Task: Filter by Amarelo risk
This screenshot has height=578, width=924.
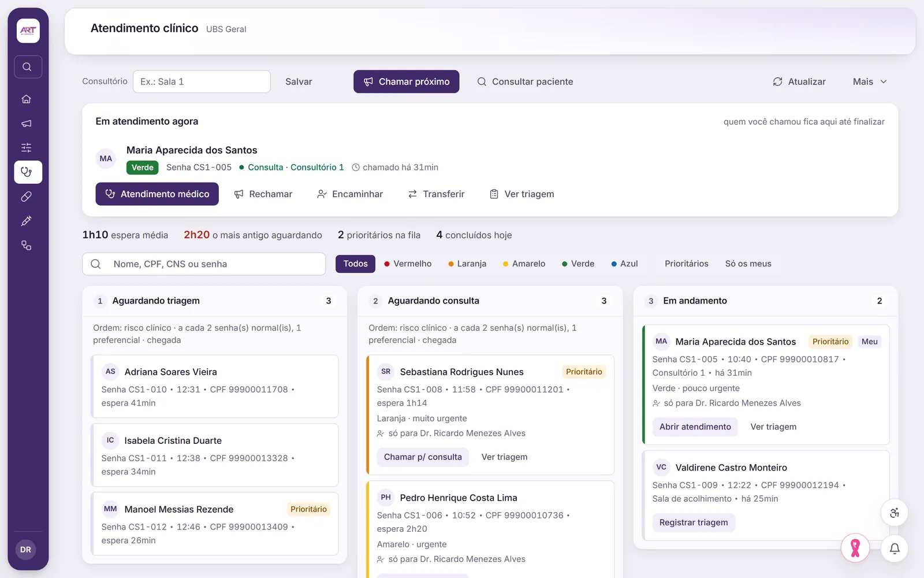Action: tap(524, 264)
